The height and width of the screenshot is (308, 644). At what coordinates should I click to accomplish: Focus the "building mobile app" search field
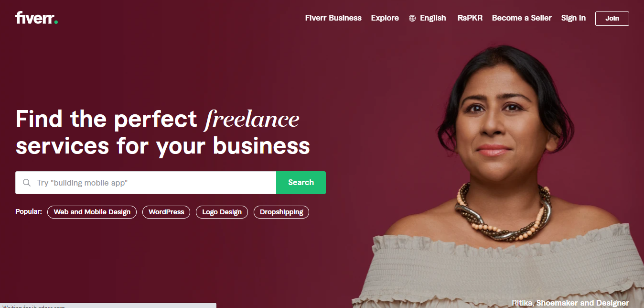point(146,183)
